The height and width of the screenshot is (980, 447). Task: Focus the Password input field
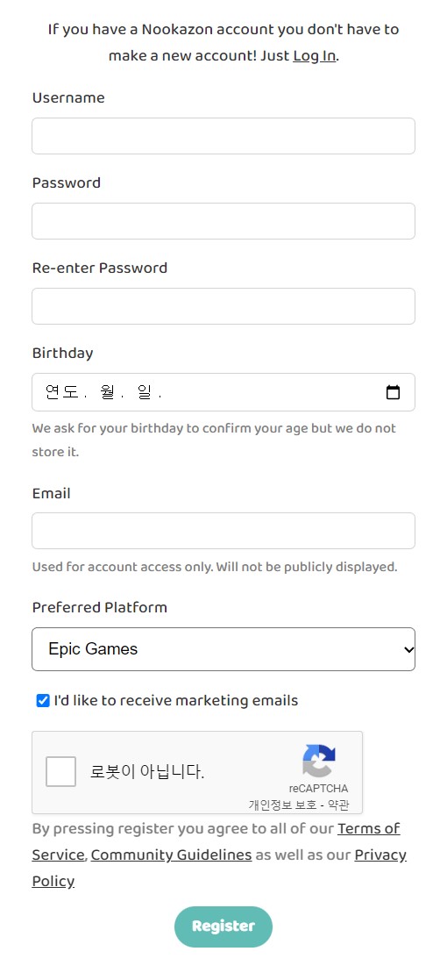click(x=223, y=221)
